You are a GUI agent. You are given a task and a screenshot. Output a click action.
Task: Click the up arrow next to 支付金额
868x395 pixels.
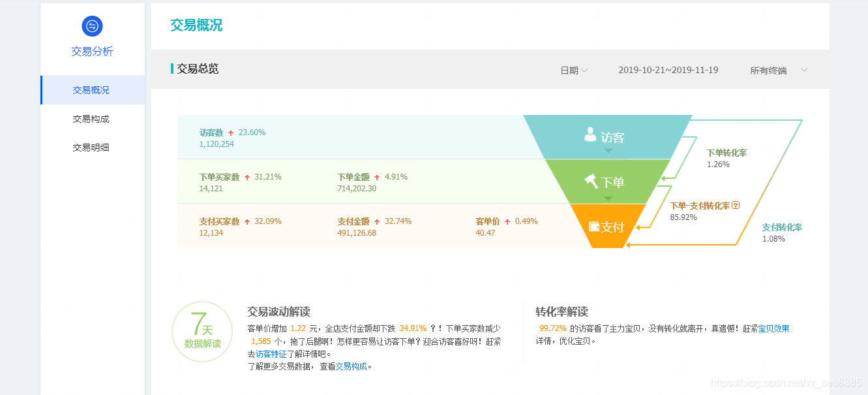pyautogui.click(x=378, y=222)
